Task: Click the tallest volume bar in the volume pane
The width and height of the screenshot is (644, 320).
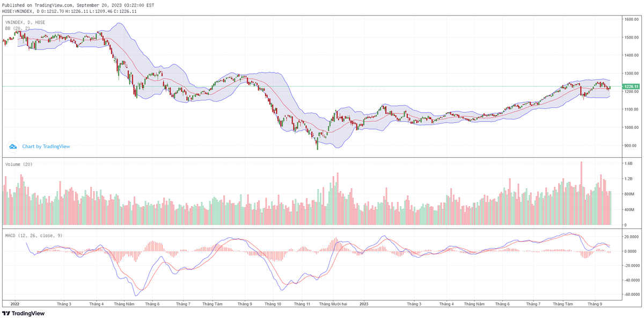Action: 581,193
